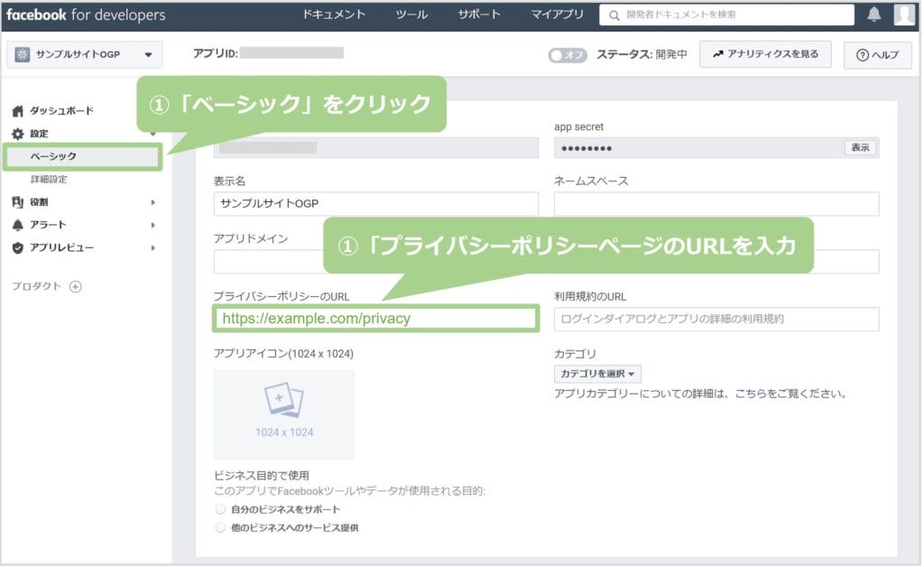Select ベーシック under settings
Screen dimensions: 924x567
tap(82, 157)
